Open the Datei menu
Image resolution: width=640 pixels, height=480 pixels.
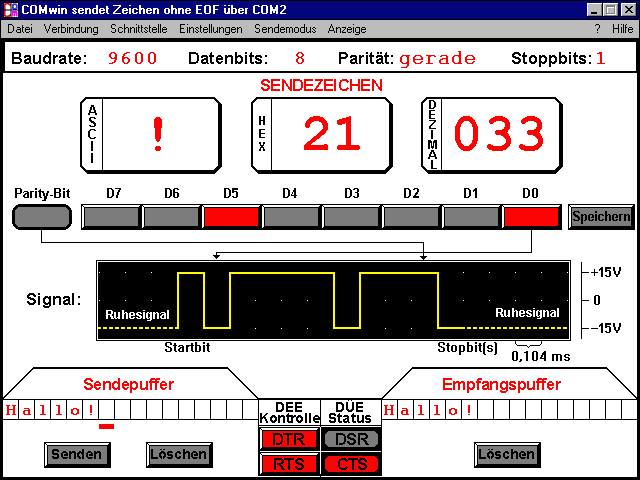[20, 29]
